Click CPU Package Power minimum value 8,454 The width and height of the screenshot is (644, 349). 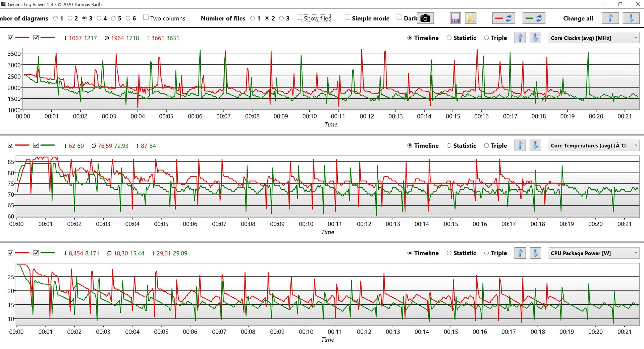click(x=76, y=253)
